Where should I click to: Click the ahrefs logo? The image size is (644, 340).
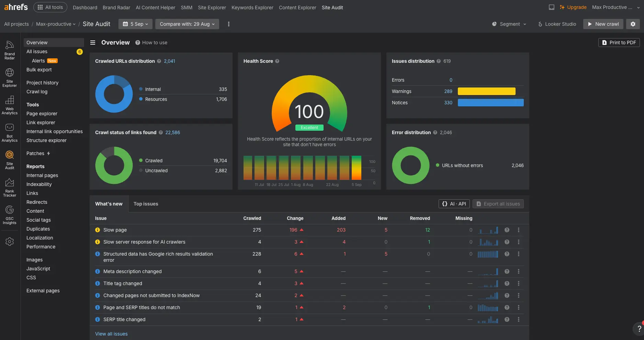[x=16, y=7]
